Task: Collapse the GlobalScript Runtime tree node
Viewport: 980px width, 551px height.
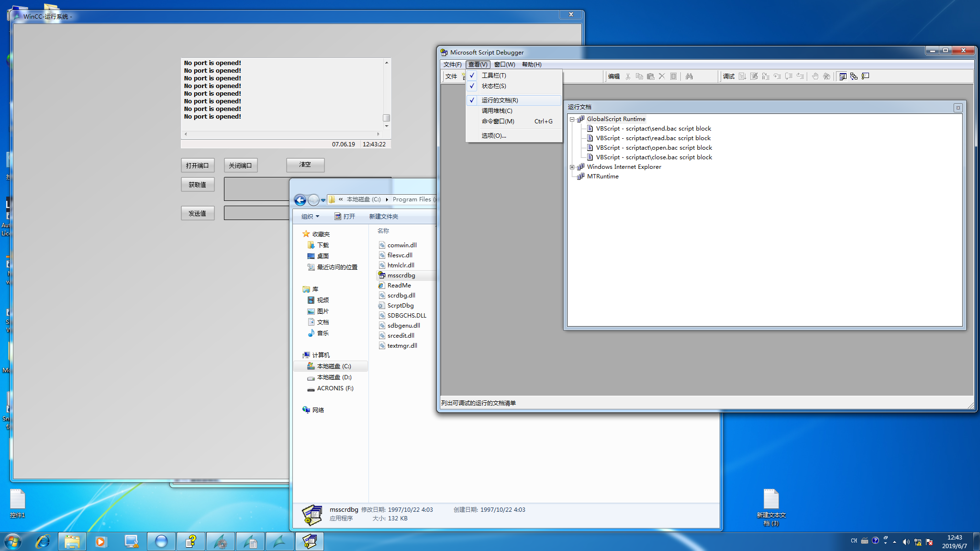Action: 572,119
